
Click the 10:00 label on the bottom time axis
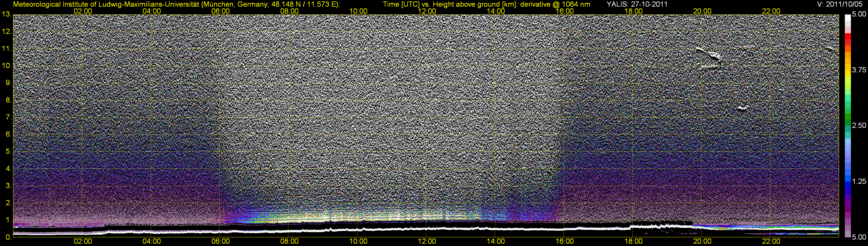coord(358,242)
